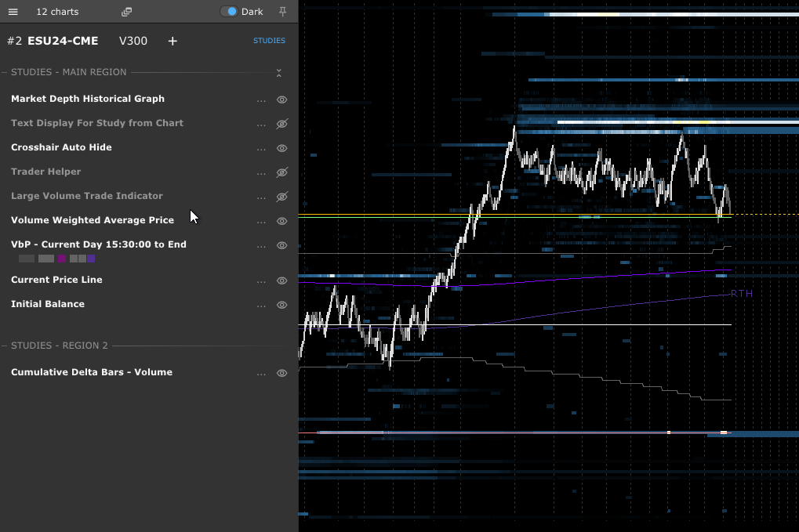Toggle the Dark mode switch
The image size is (799, 532).
pos(229,12)
